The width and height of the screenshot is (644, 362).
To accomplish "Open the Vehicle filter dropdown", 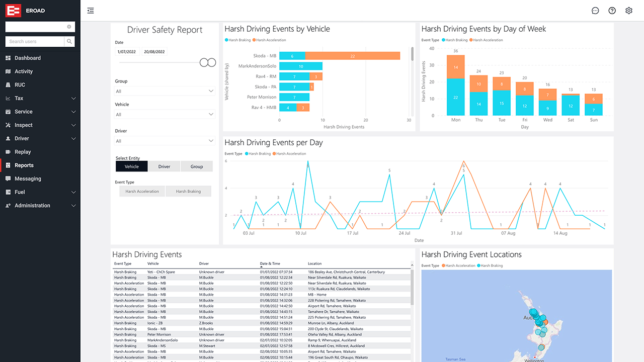I will click(x=165, y=115).
